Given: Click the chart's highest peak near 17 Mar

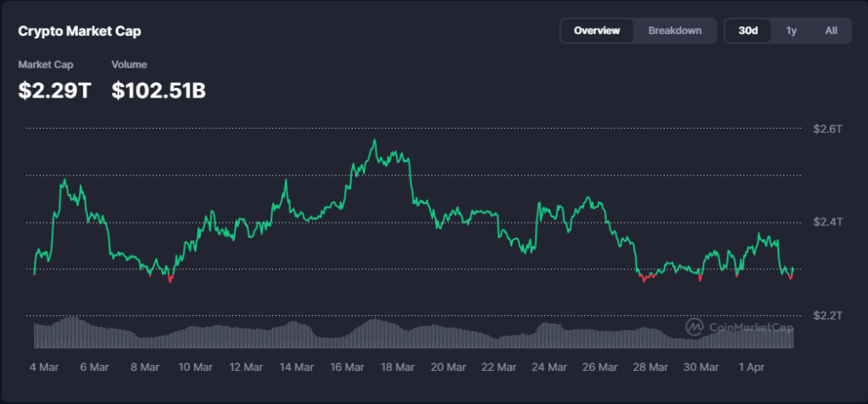Looking at the screenshot, I should click(x=374, y=142).
